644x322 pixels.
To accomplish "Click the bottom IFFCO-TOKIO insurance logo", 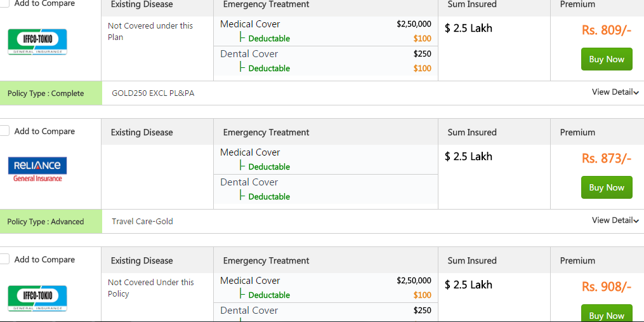I will (x=37, y=298).
